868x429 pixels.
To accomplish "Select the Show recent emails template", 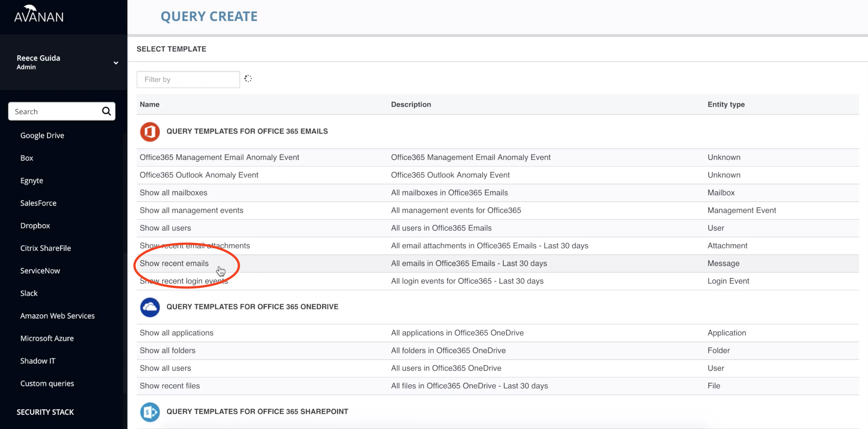I will pyautogui.click(x=174, y=263).
